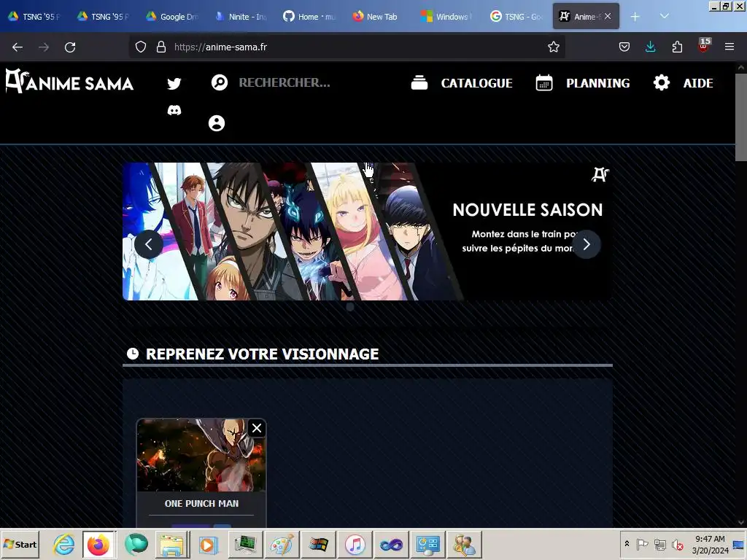Click the search magnifier icon
This screenshot has height=560, width=747.
pos(219,82)
